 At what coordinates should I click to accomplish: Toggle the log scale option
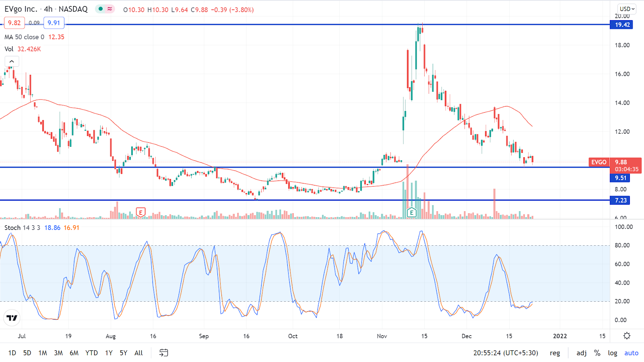pyautogui.click(x=613, y=353)
